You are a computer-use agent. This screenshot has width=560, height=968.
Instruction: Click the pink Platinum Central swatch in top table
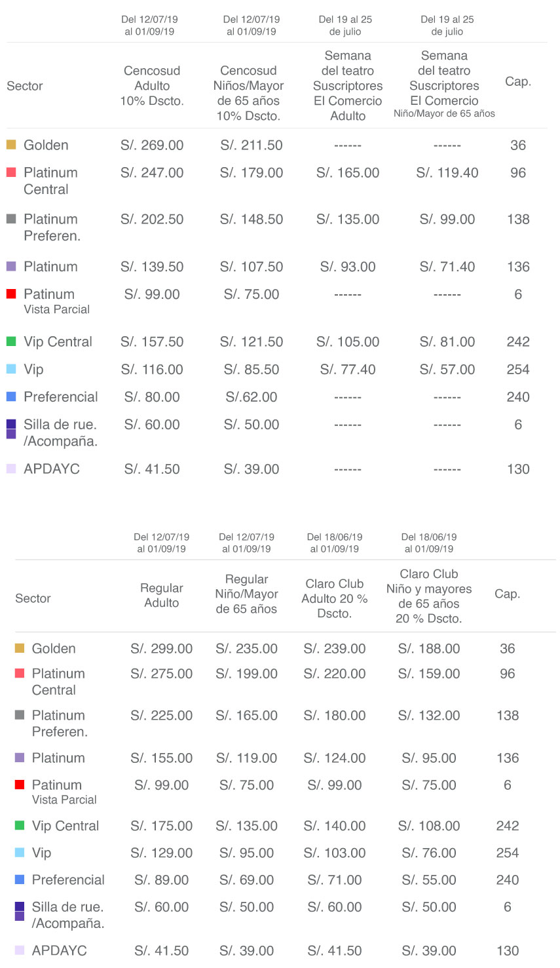click(11, 172)
